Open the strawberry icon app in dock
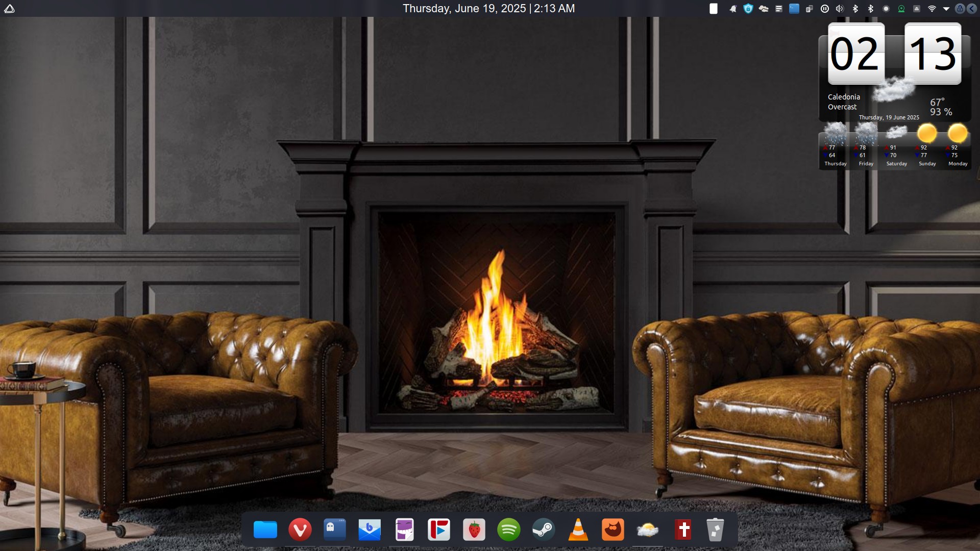Image resolution: width=980 pixels, height=551 pixels. pos(474,530)
